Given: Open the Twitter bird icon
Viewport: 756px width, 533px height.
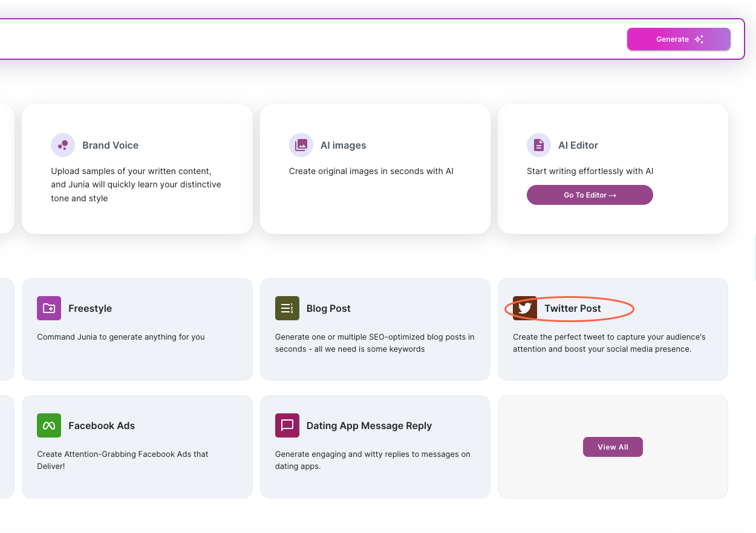Looking at the screenshot, I should click(x=525, y=308).
